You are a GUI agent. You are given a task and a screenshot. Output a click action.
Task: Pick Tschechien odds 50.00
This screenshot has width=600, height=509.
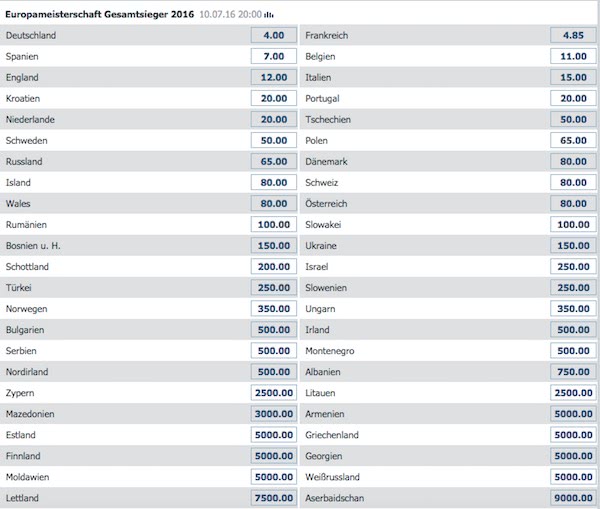573,119
